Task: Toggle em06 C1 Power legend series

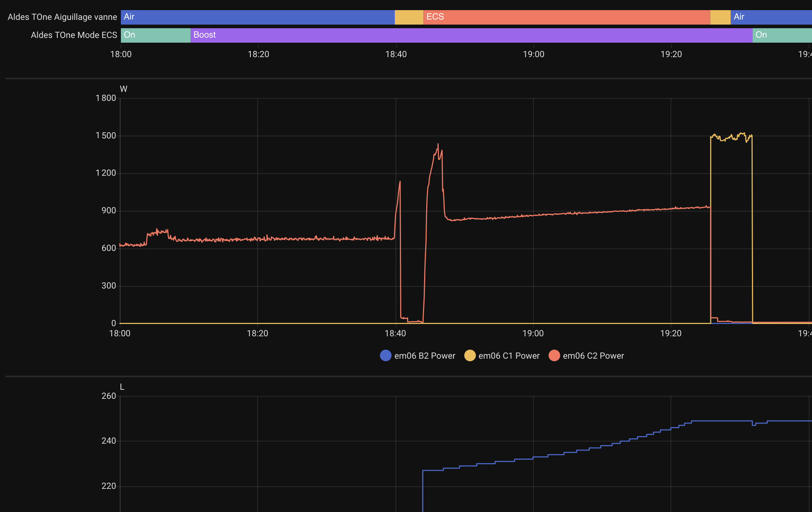Action: pyautogui.click(x=508, y=356)
